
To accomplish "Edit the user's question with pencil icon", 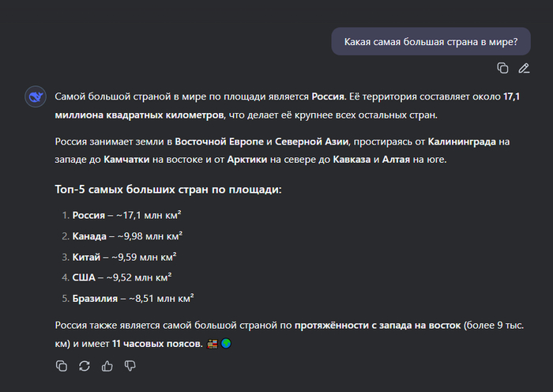I will click(x=524, y=68).
